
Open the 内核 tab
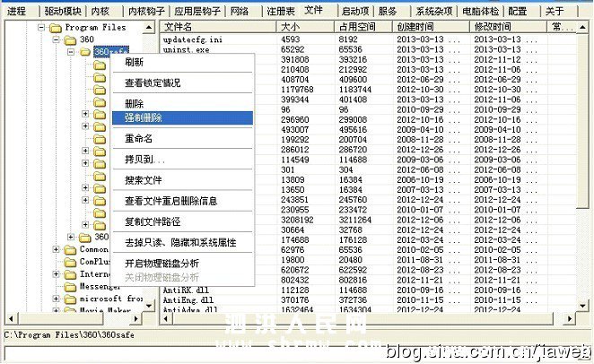click(x=100, y=12)
